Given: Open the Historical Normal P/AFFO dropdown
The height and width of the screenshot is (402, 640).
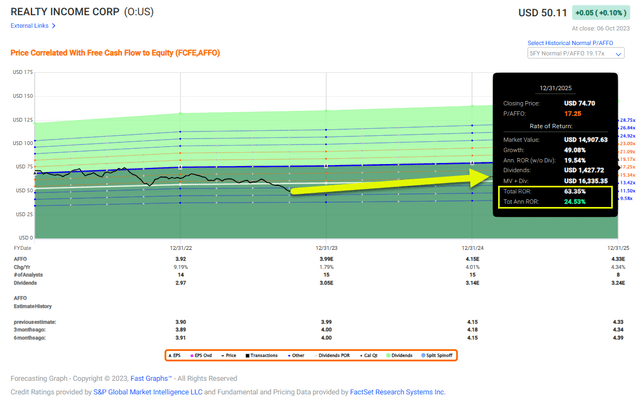Looking at the screenshot, I should (576, 53).
